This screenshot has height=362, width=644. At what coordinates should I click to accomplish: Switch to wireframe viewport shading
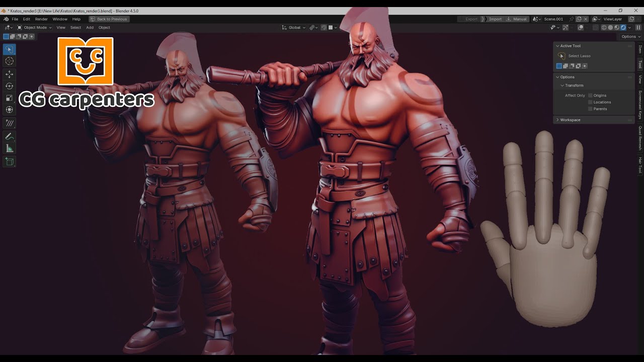(604, 28)
